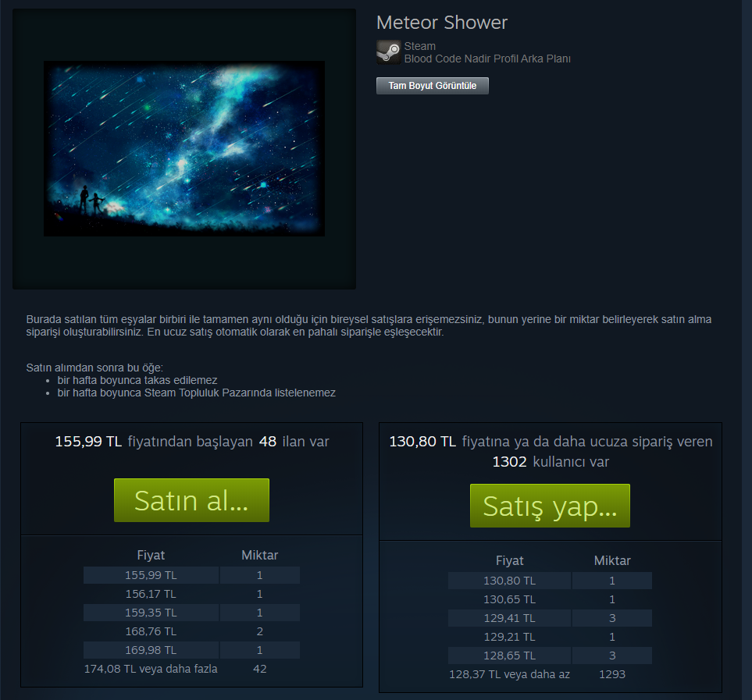The height and width of the screenshot is (700, 752).
Task: Select the 128,65 TL buy order row
Action: [550, 656]
